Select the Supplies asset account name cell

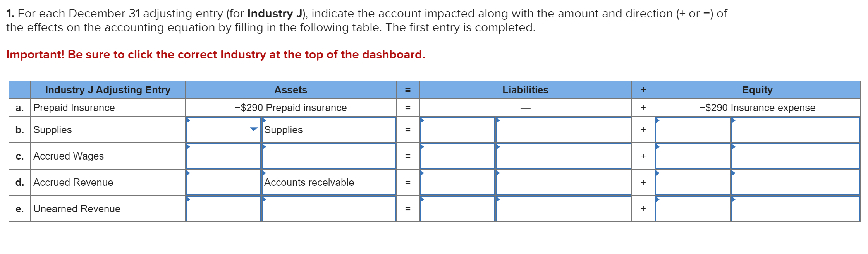[328, 130]
